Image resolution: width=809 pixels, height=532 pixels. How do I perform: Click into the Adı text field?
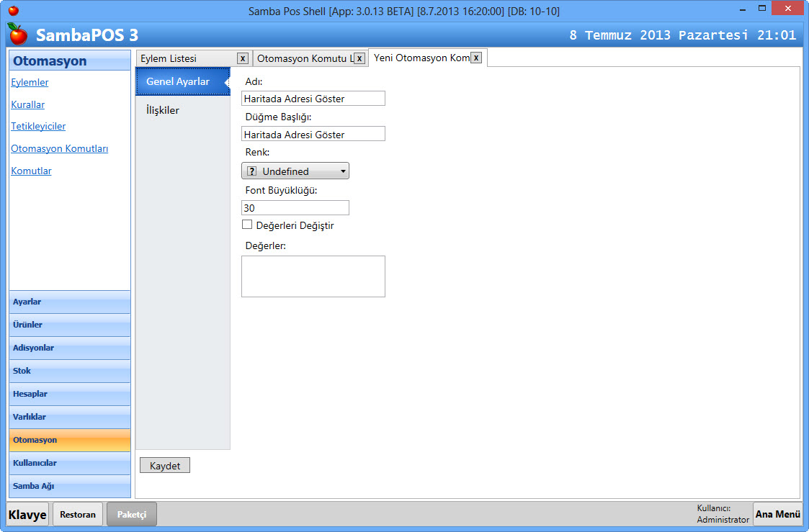tap(313, 98)
